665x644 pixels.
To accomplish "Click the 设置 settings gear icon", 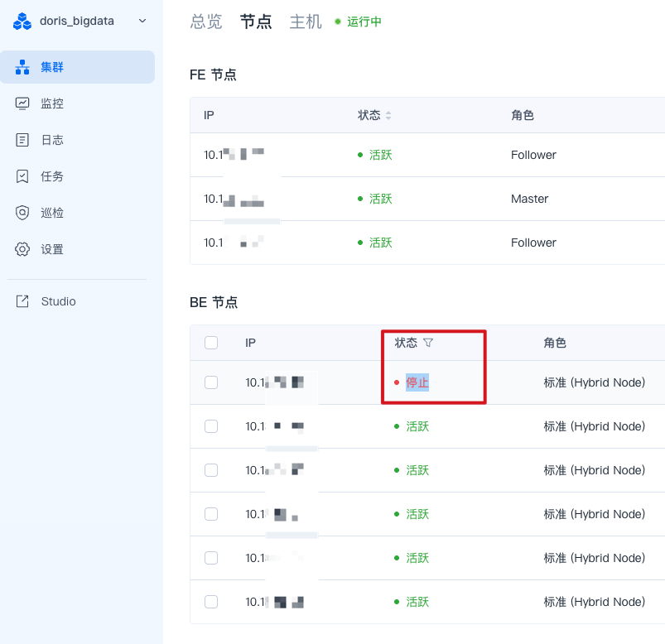I will point(23,249).
